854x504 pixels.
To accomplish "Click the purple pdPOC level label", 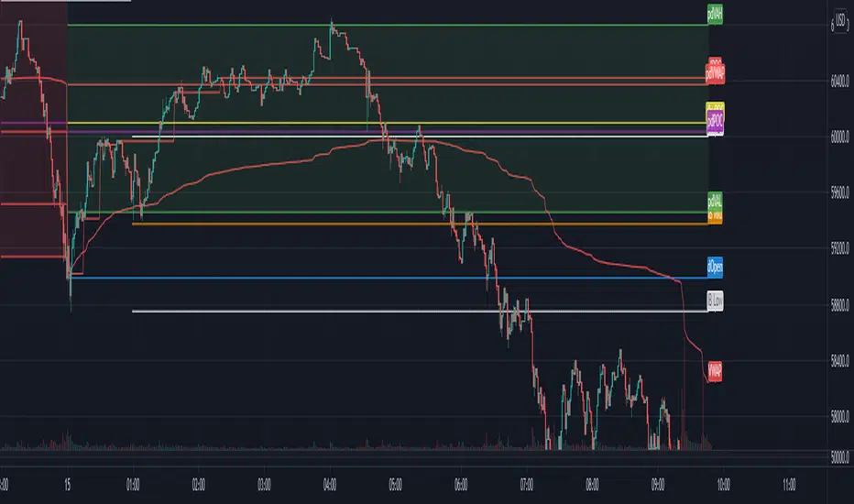I will tap(715, 121).
